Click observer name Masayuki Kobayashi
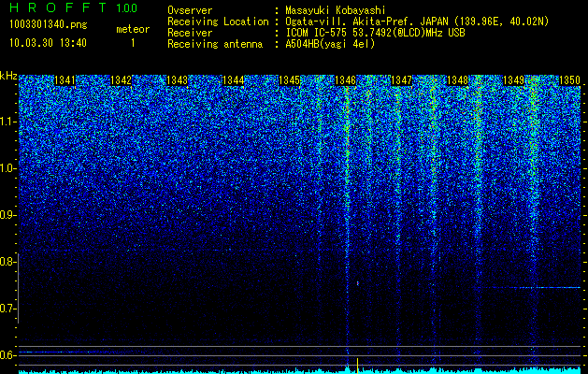Viewport: 588px width, 374px height. 335,10
